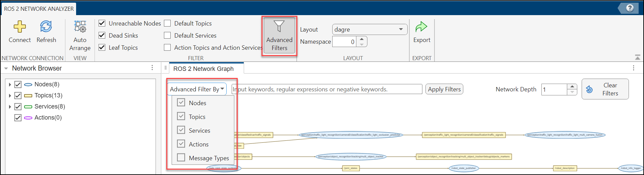Viewport: 644px width, 175px height.
Task: Click the Clear Filters button
Action: [x=605, y=89]
